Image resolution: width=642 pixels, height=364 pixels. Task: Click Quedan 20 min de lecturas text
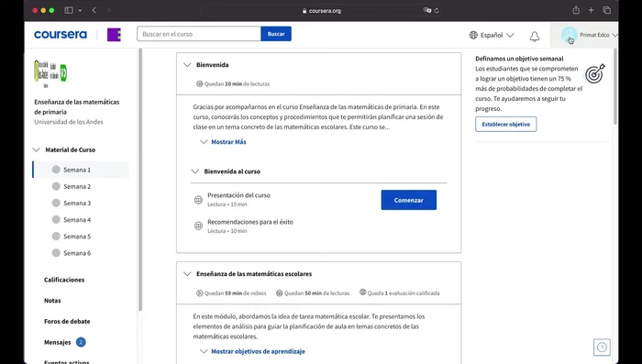(237, 84)
